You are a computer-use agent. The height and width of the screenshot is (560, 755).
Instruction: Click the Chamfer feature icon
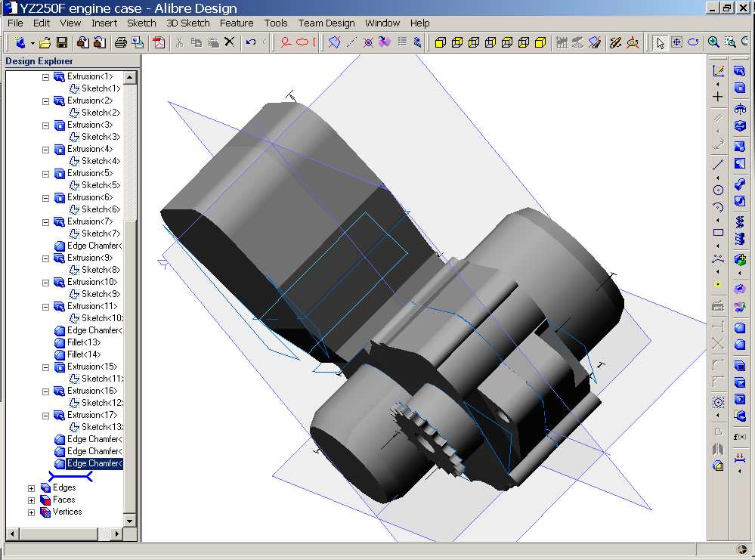pyautogui.click(x=740, y=345)
